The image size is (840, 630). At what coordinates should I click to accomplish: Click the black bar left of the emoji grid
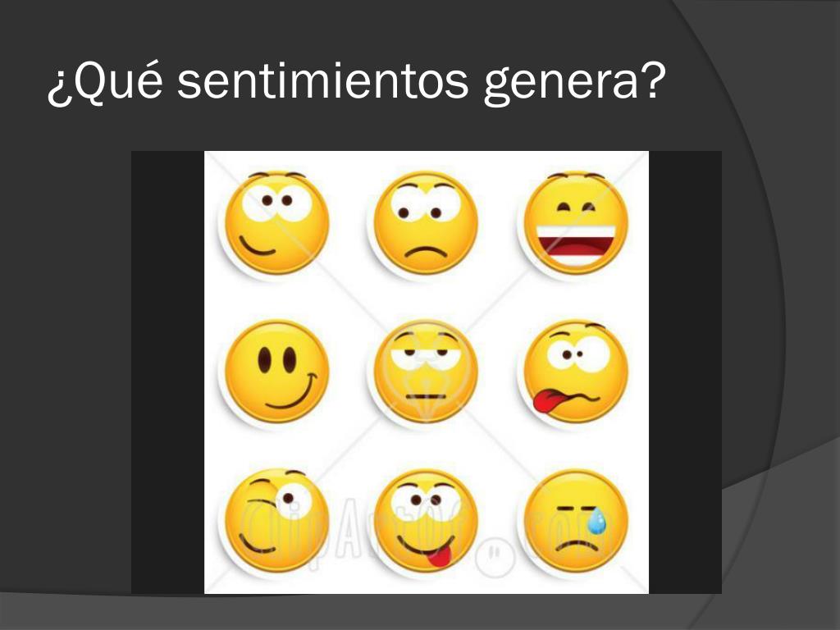coord(167,372)
